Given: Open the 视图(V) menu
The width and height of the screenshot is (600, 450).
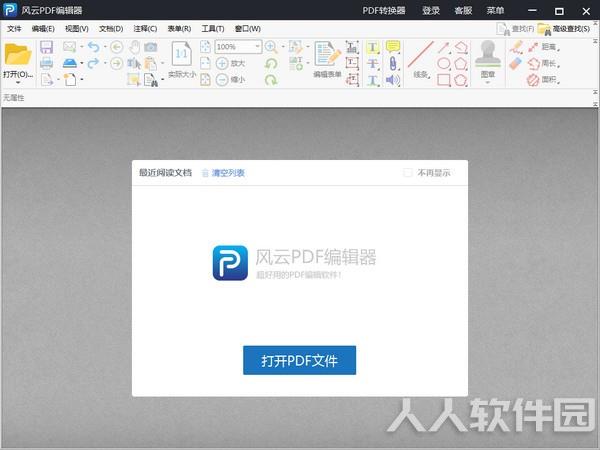Looking at the screenshot, I should click(77, 29).
